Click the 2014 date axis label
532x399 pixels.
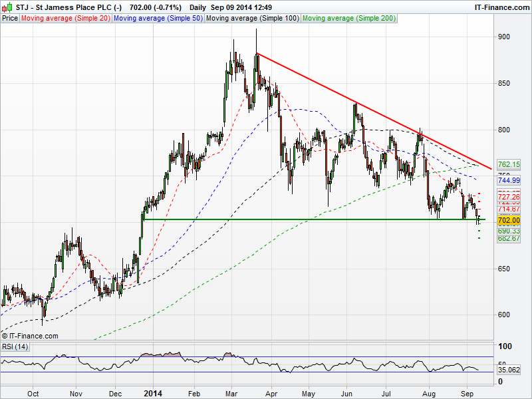tap(153, 394)
